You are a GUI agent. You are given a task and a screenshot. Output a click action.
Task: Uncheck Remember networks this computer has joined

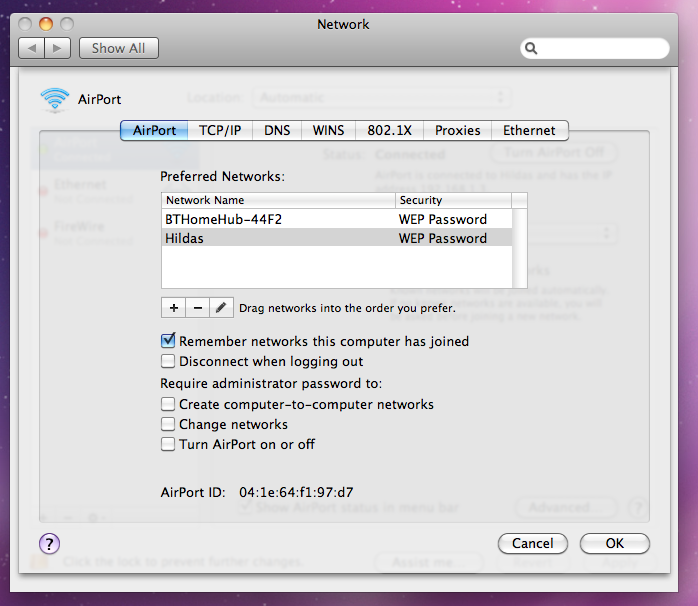(168, 341)
